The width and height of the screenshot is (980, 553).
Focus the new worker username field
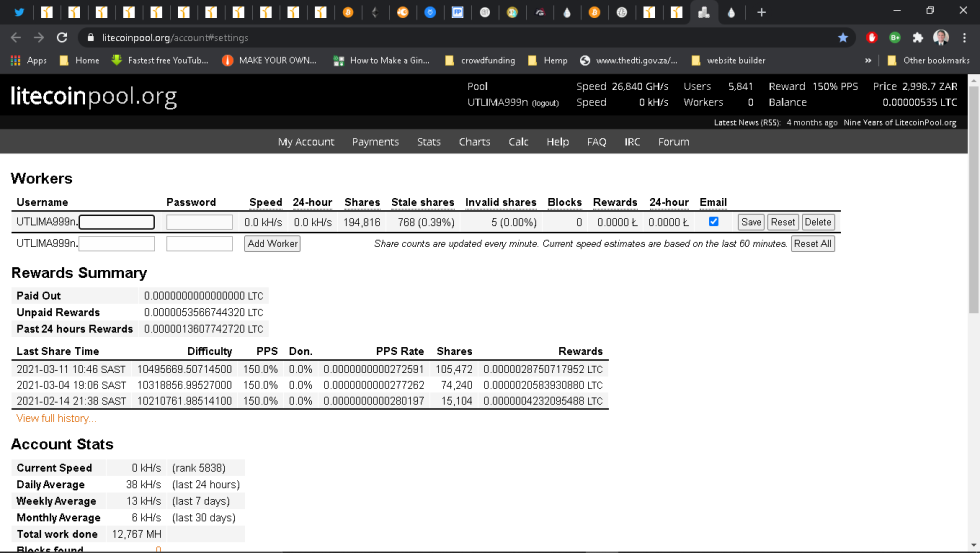(x=117, y=244)
